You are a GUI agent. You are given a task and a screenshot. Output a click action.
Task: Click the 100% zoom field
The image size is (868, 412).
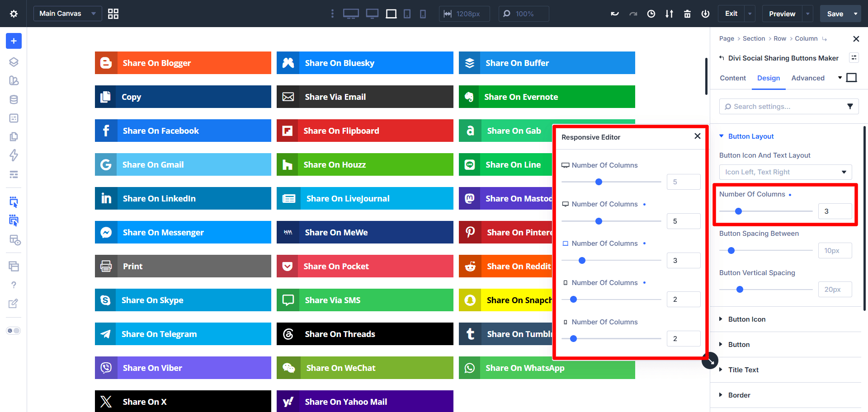click(x=524, y=14)
